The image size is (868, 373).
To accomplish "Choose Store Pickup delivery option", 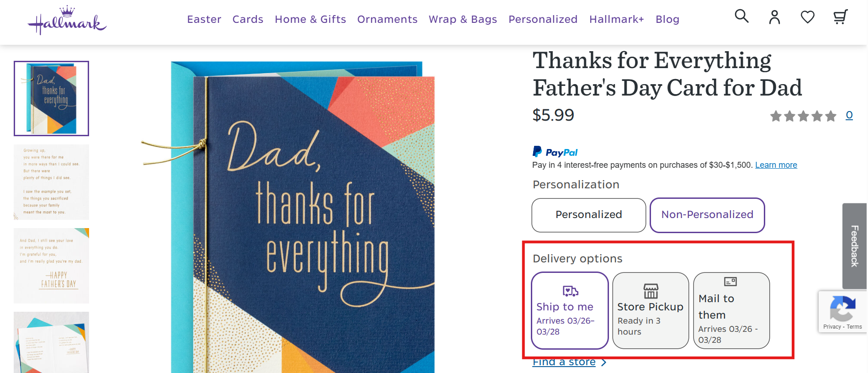I will [651, 310].
